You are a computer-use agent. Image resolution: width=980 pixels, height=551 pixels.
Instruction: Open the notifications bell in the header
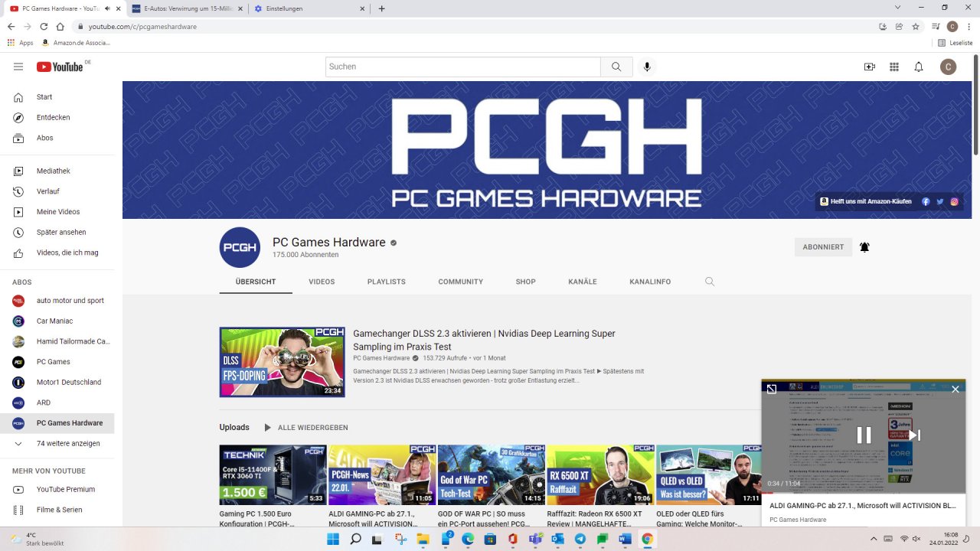click(x=919, y=67)
